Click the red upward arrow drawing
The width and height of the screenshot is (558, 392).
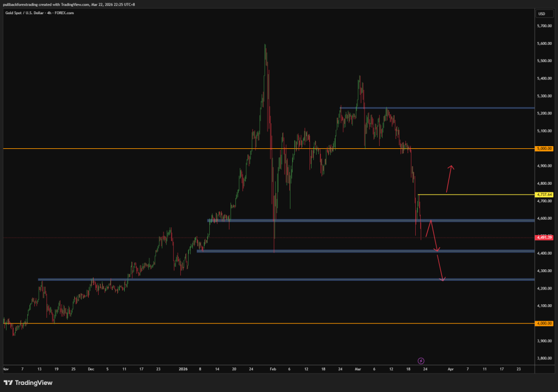point(449,179)
